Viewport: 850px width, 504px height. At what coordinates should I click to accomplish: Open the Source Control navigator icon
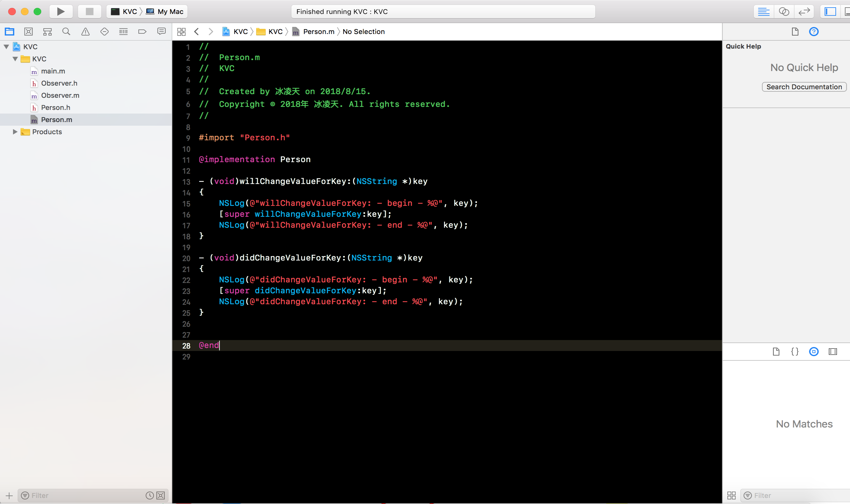click(x=29, y=32)
